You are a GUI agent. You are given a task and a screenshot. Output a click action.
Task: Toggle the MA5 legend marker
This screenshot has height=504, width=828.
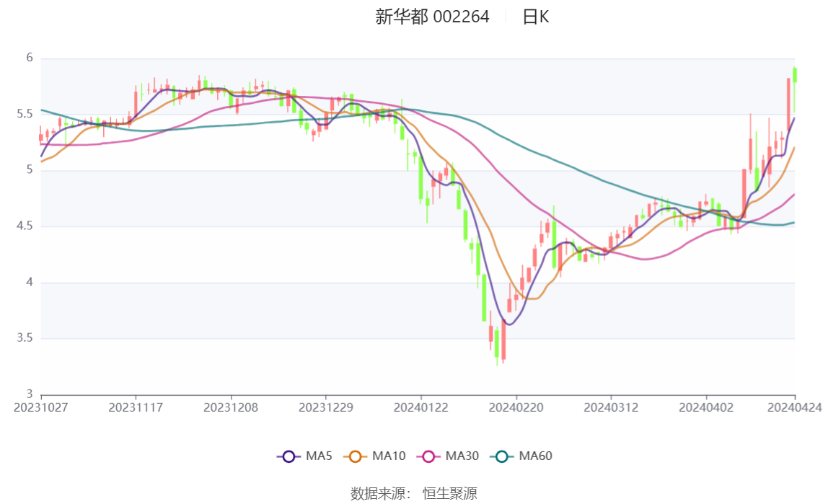(x=289, y=456)
